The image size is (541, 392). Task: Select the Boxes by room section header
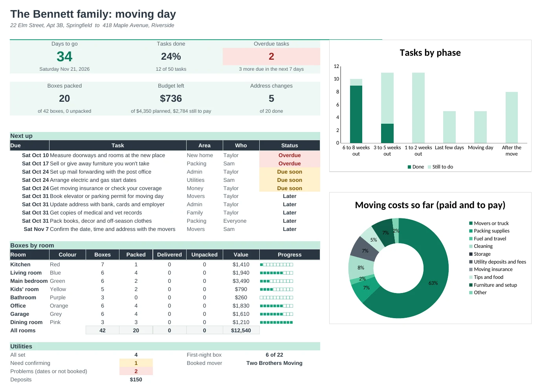click(x=165, y=245)
